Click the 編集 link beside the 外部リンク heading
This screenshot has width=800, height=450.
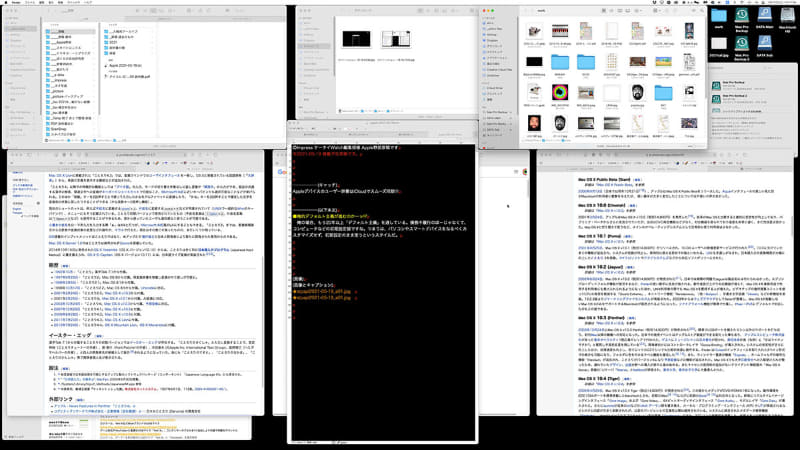(x=80, y=399)
